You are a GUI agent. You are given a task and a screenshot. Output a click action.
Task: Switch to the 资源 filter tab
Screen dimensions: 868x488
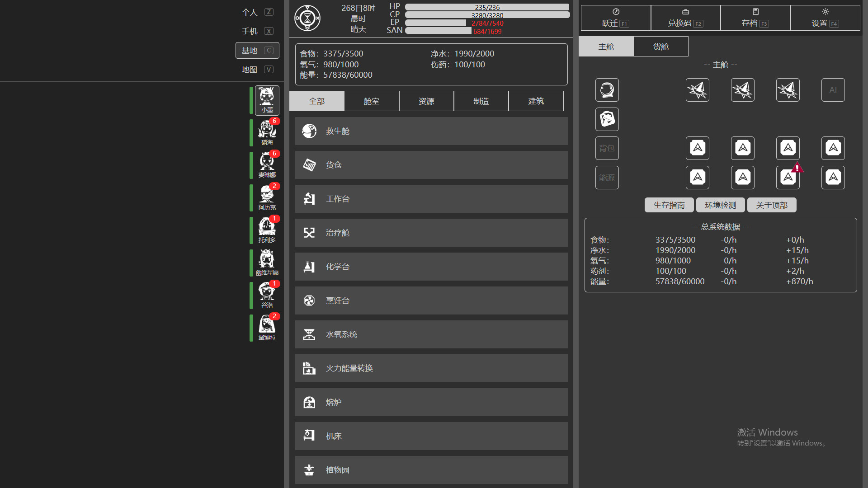pos(426,101)
